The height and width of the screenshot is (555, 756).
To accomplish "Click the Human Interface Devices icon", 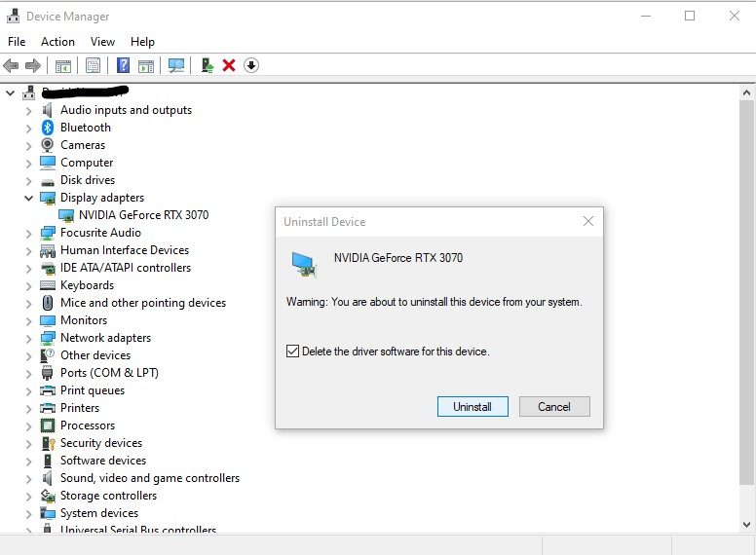I will click(47, 250).
